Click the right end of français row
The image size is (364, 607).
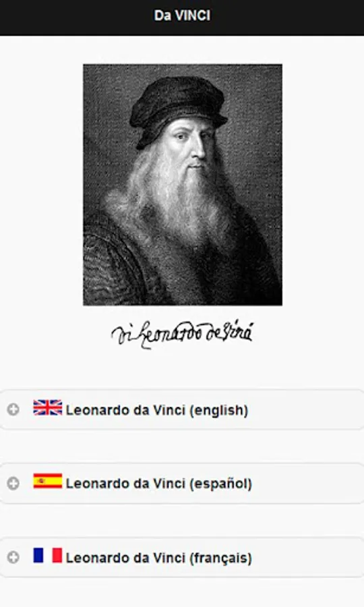[x=348, y=557]
